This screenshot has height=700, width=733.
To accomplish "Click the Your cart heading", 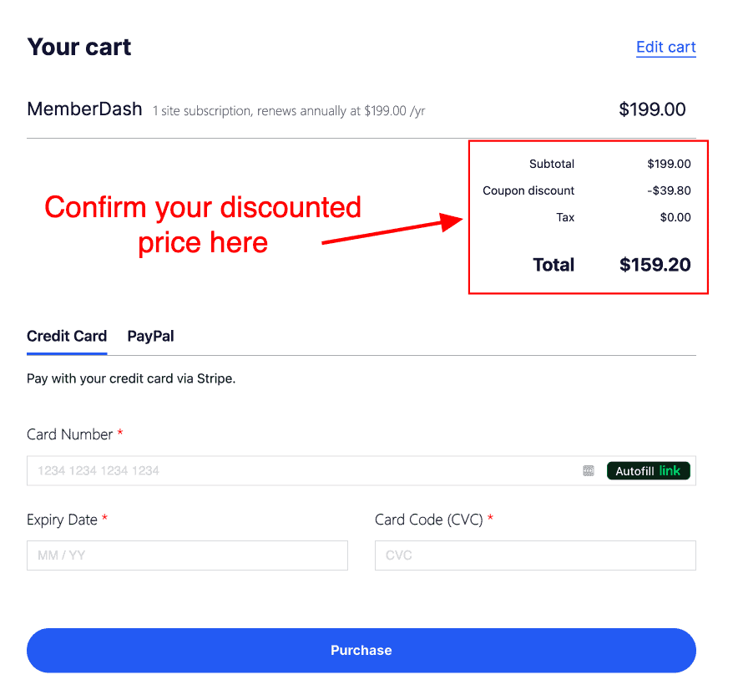I will click(x=79, y=47).
